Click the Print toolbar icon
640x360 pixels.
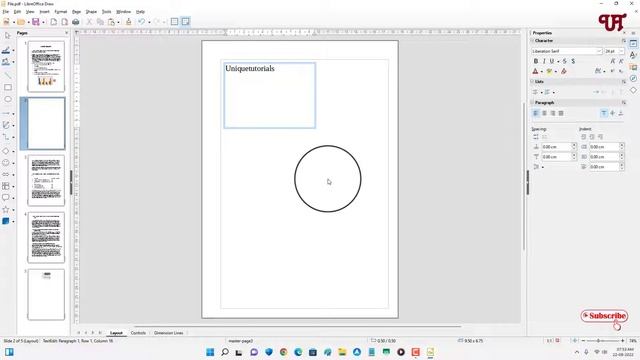tap(76, 22)
